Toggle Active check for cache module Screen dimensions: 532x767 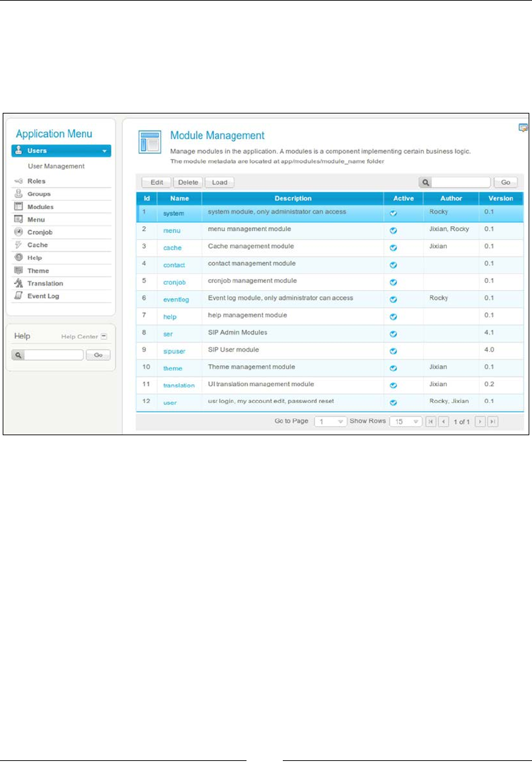point(394,248)
